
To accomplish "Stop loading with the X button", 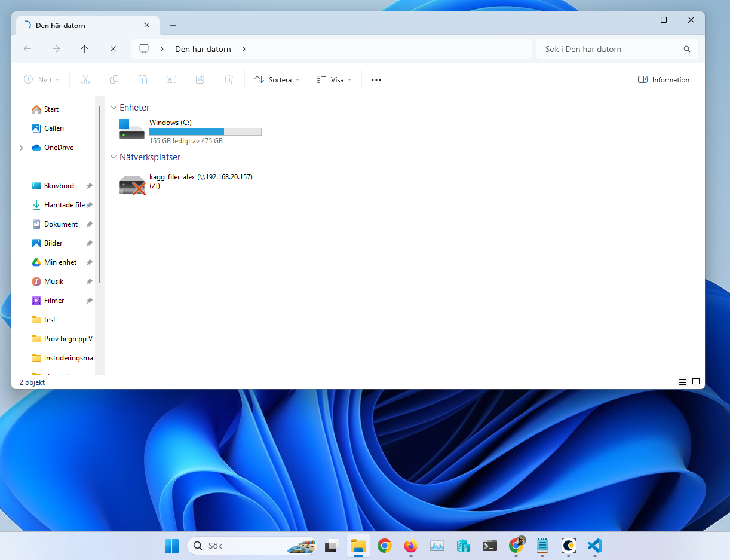I will (x=114, y=49).
